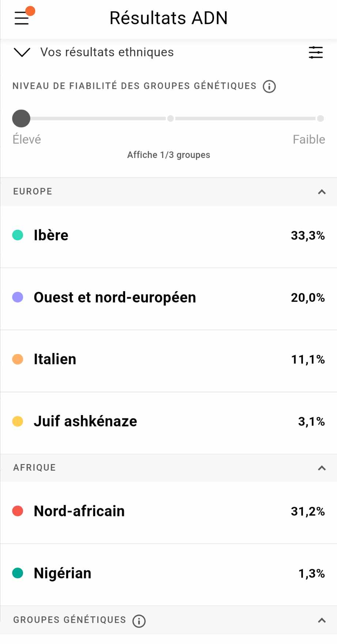The height and width of the screenshot is (644, 337).
Task: Set reliability slider to Faible end
Action: [x=320, y=118]
